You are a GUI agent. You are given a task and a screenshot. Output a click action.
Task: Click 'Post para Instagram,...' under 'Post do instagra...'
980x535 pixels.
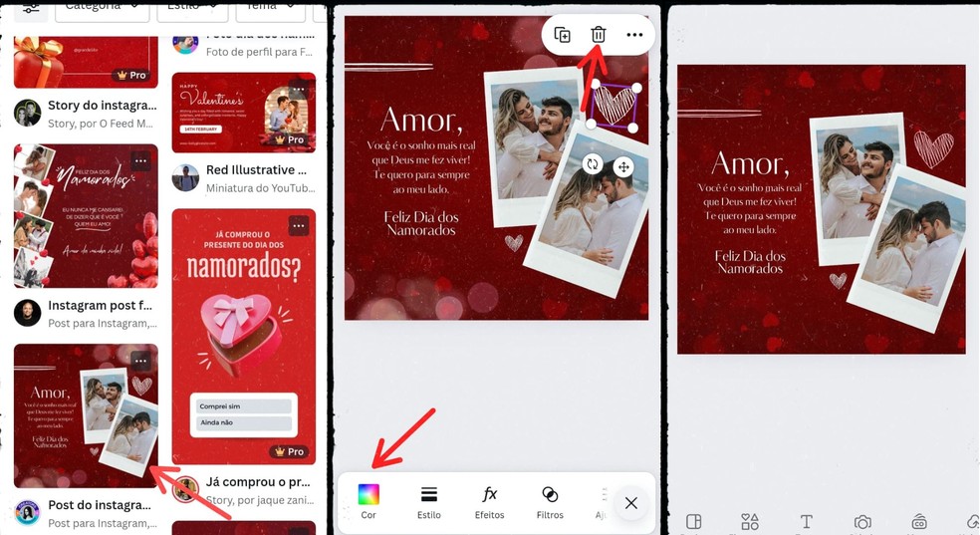(x=103, y=523)
